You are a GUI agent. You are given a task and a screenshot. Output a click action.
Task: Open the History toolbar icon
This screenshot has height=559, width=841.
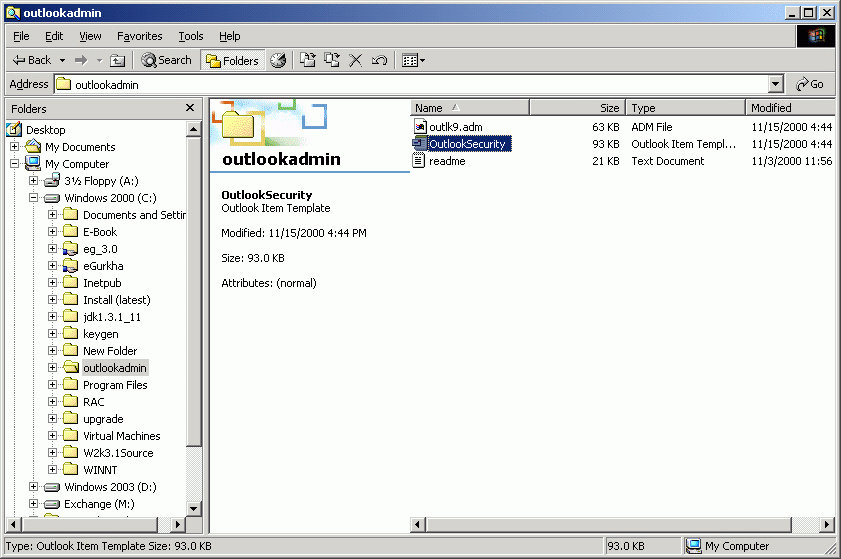tap(278, 61)
